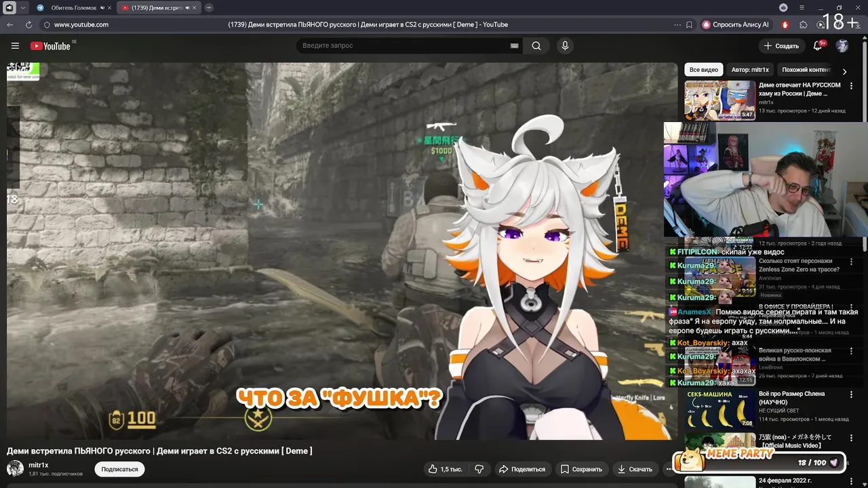The image size is (868, 488).
Task: Click the search magnifier button
Action: (536, 46)
